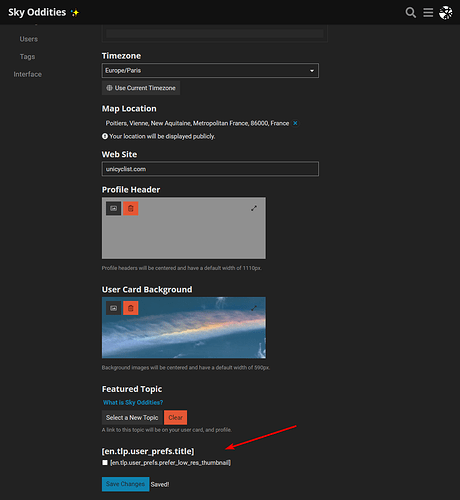Expand the Profile Header image preview
The width and height of the screenshot is (460, 500).
[x=254, y=208]
